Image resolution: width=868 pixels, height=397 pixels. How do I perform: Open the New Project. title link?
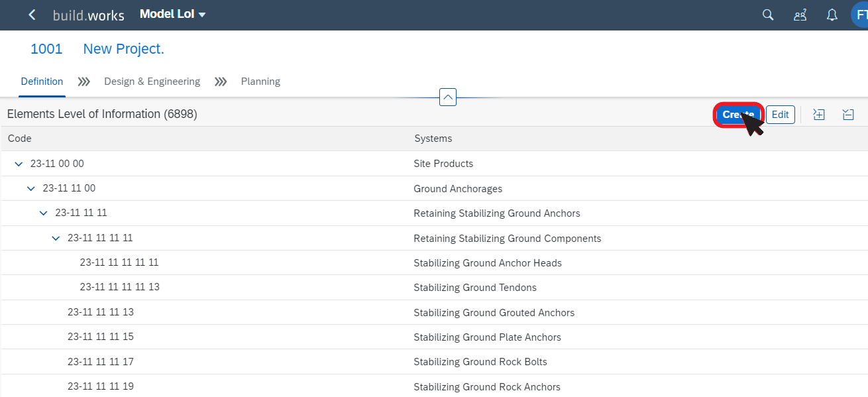[123, 49]
